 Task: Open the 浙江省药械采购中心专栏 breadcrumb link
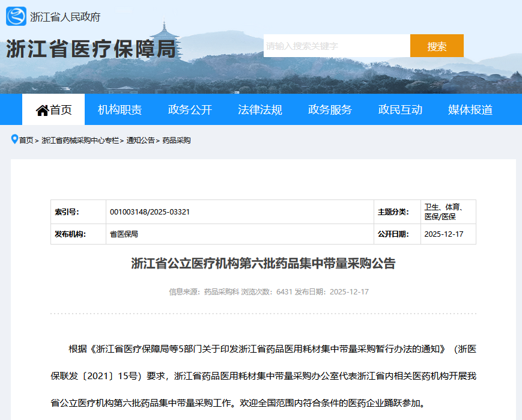(80, 141)
